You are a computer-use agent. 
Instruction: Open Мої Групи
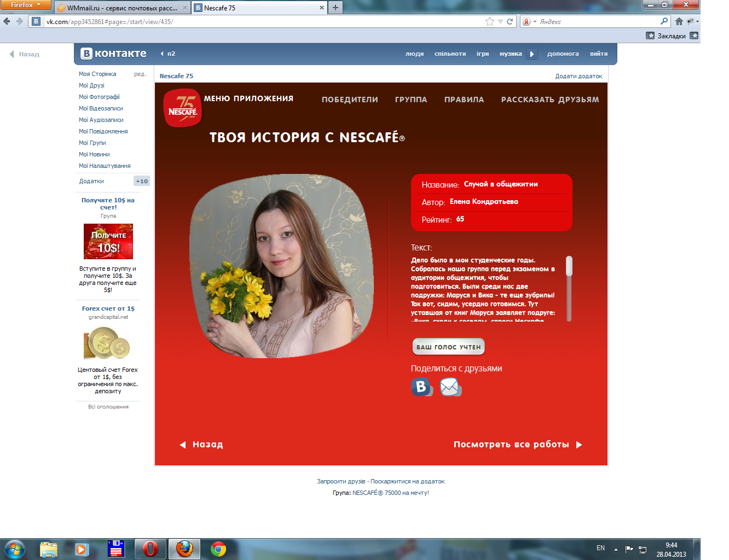tap(92, 143)
